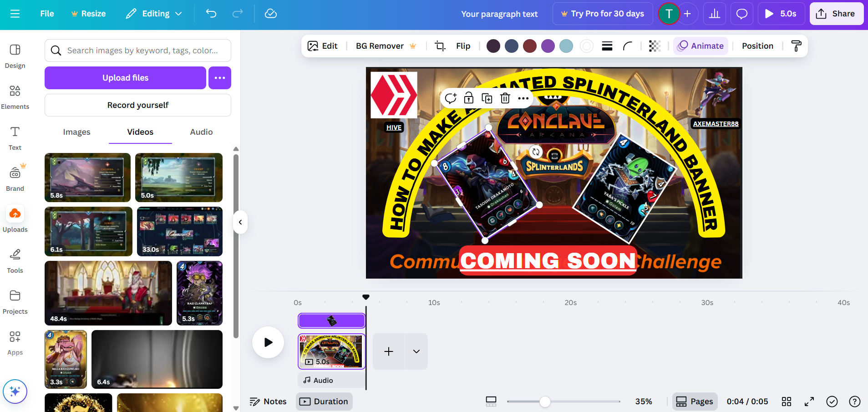This screenshot has height=412, width=868.
Task: Switch to the grid view of pages
Action: click(787, 402)
